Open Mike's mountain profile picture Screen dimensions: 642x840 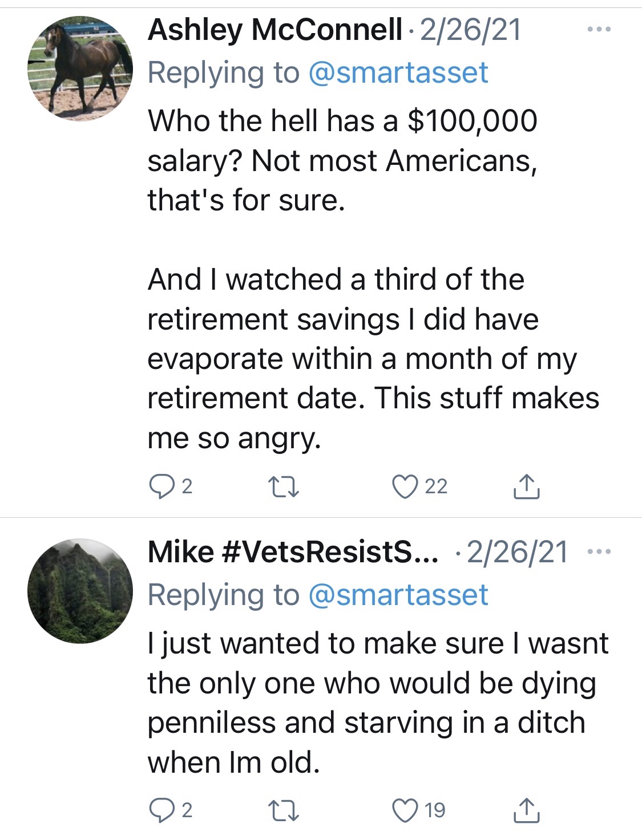[x=80, y=591]
